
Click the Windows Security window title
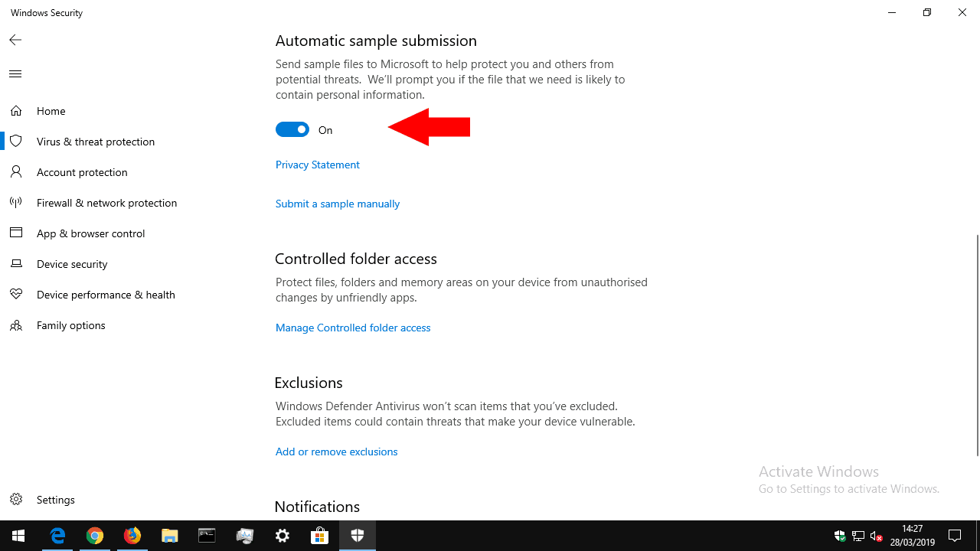coord(47,13)
